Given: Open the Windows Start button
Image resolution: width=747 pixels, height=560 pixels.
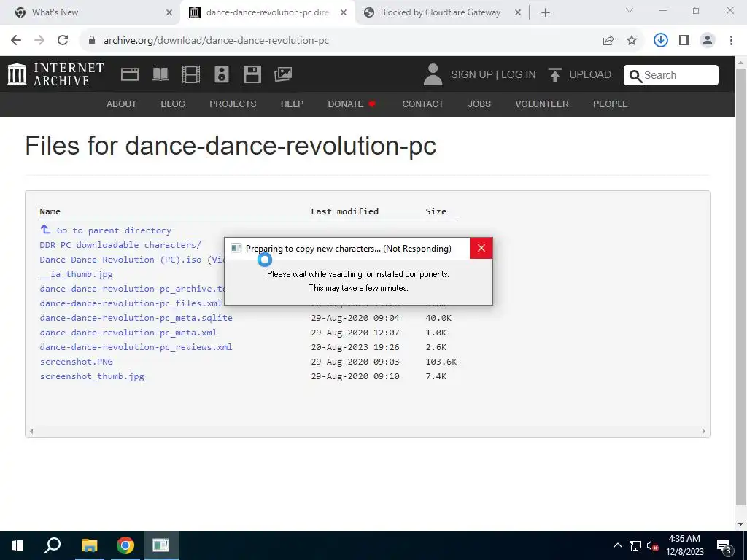Looking at the screenshot, I should 18,545.
